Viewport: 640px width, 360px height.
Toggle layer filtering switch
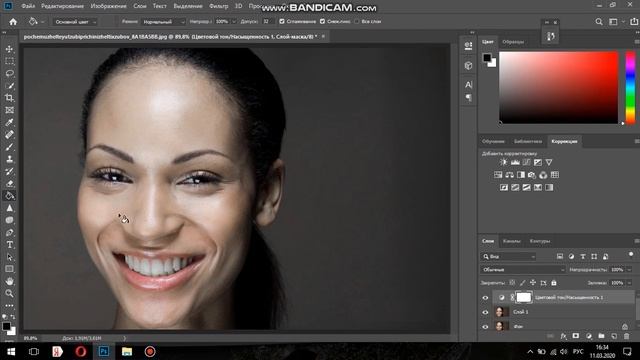click(631, 255)
